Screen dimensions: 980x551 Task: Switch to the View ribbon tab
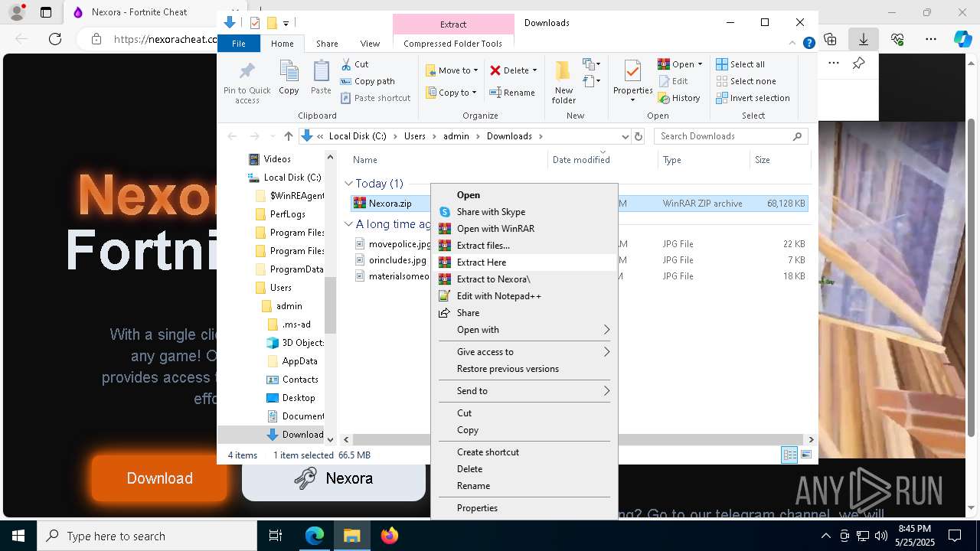(370, 44)
